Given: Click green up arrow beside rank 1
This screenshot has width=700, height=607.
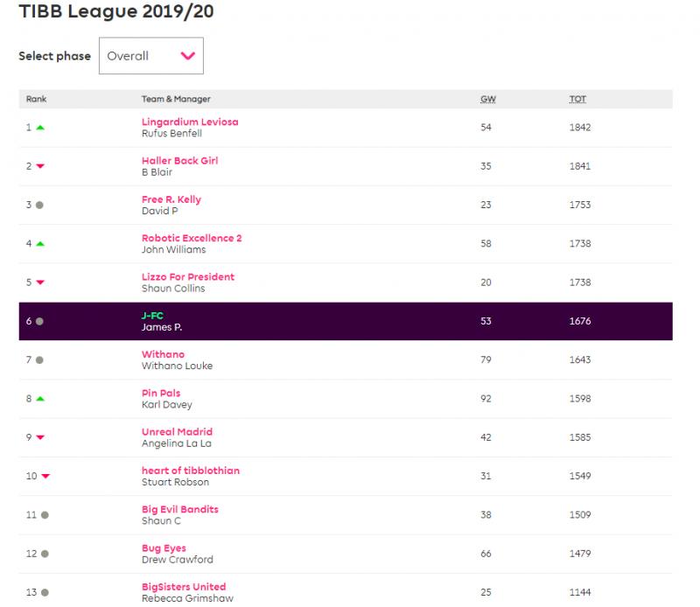Looking at the screenshot, I should pyautogui.click(x=40, y=128).
